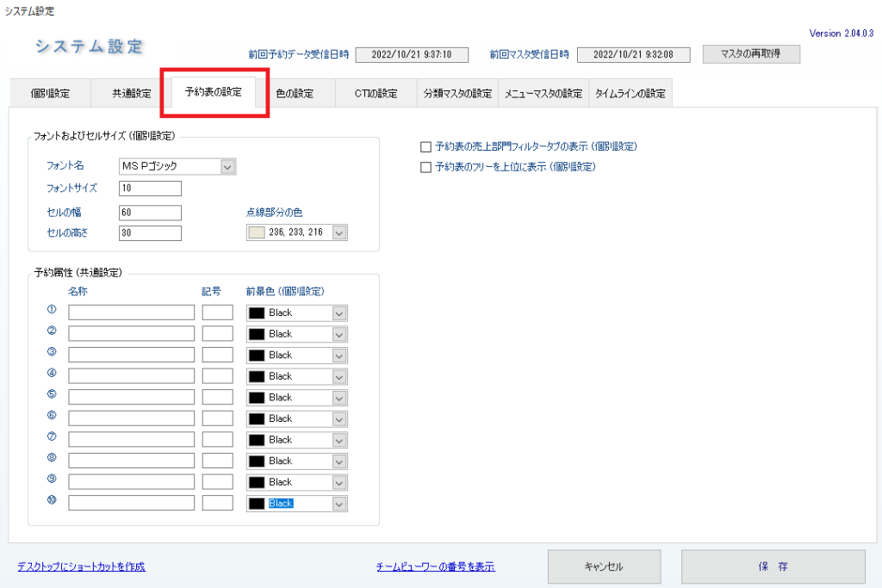Viewport: 882px width, 588px height.
Task: Click the beige 点線部分の色 swatch
Action: click(x=257, y=233)
